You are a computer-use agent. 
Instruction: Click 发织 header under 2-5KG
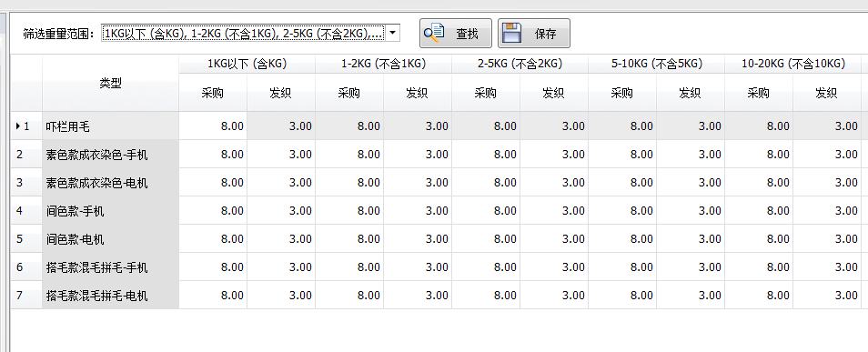(x=553, y=93)
